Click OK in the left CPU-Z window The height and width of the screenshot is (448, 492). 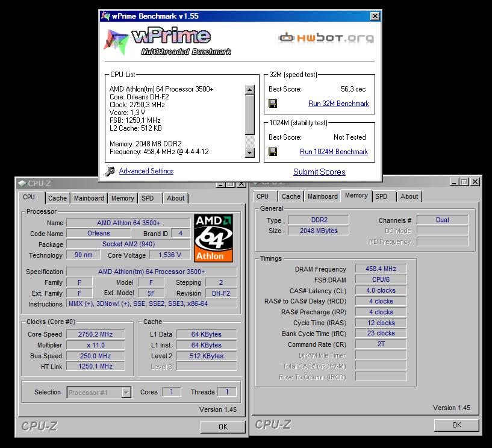223,427
